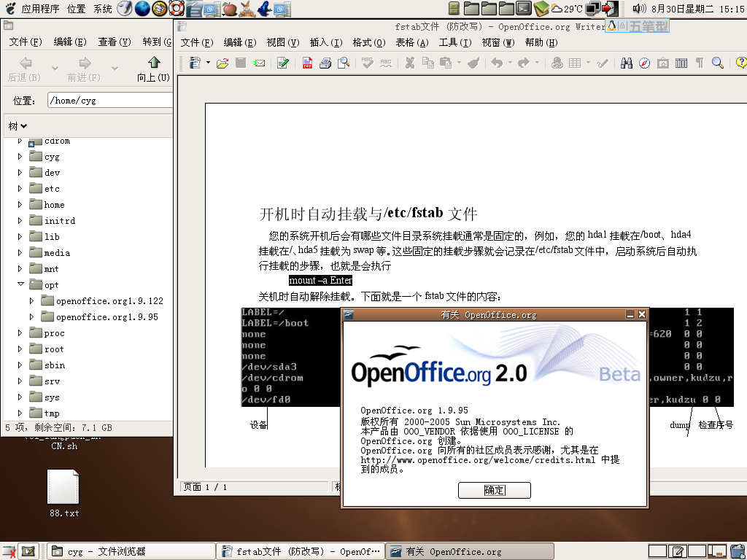Click the Insert table grid icon
747x560 pixels.
pyautogui.click(x=575, y=63)
